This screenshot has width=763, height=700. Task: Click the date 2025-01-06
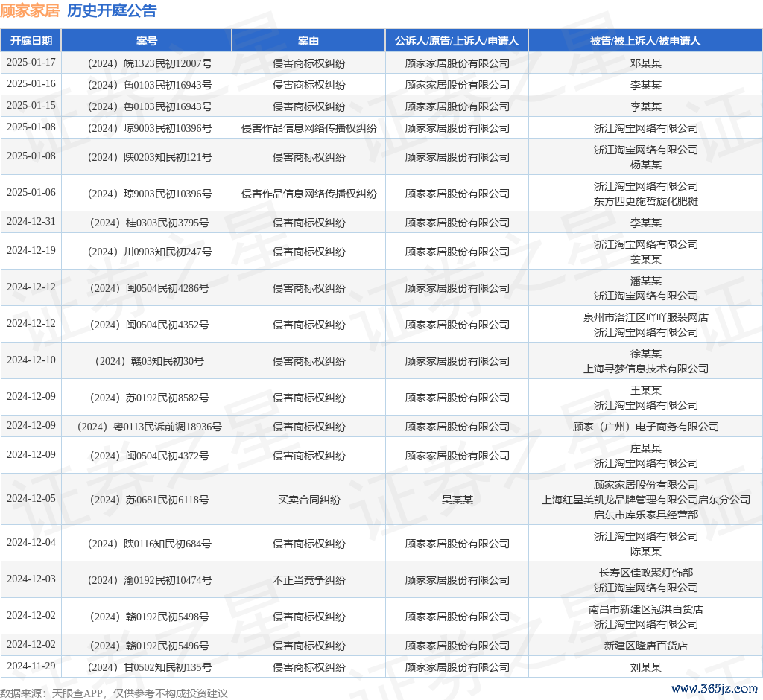(31, 192)
